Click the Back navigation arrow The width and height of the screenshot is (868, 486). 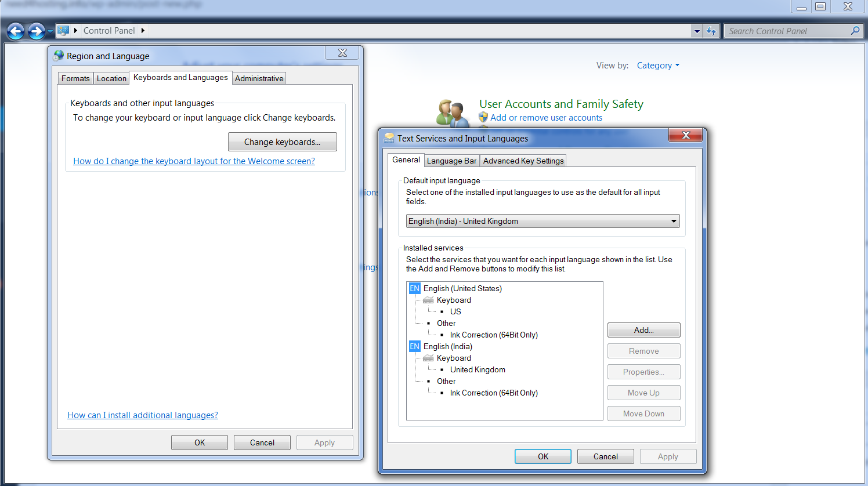pos(16,31)
